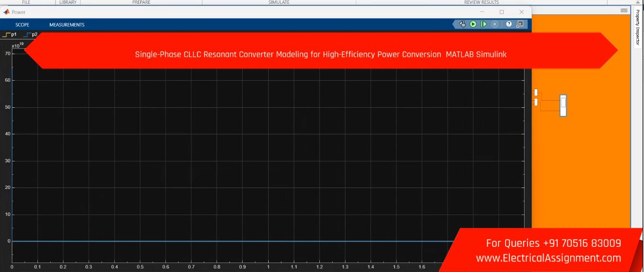Open the REVIEW RESULTS section in toolstrip
Screen dimensions: 644x272
tap(481, 2)
